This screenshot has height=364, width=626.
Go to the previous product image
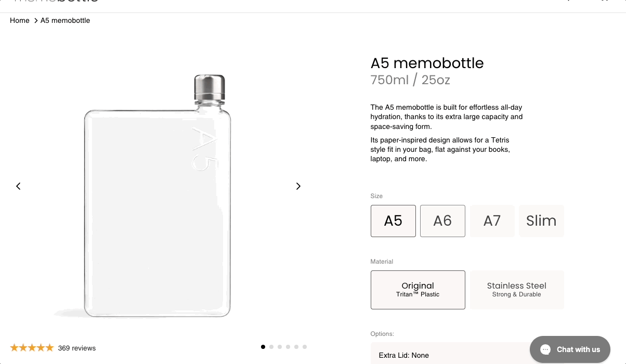(18, 186)
